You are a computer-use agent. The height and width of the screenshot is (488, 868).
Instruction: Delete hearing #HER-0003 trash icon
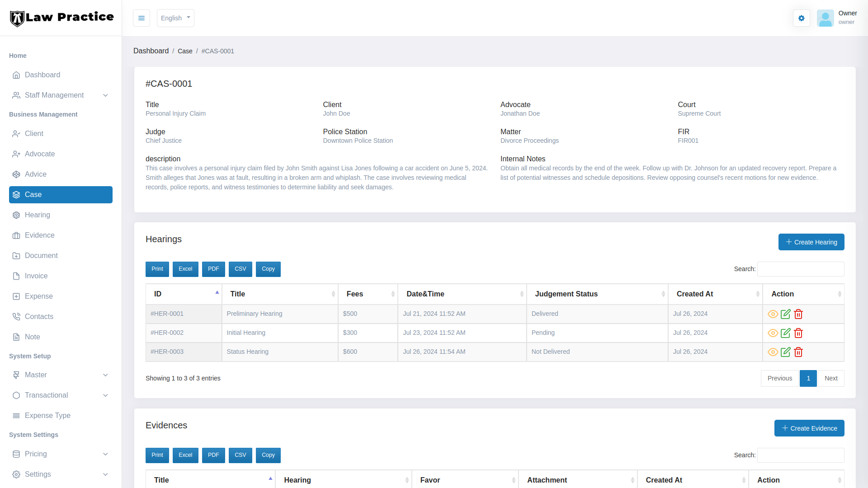(798, 352)
